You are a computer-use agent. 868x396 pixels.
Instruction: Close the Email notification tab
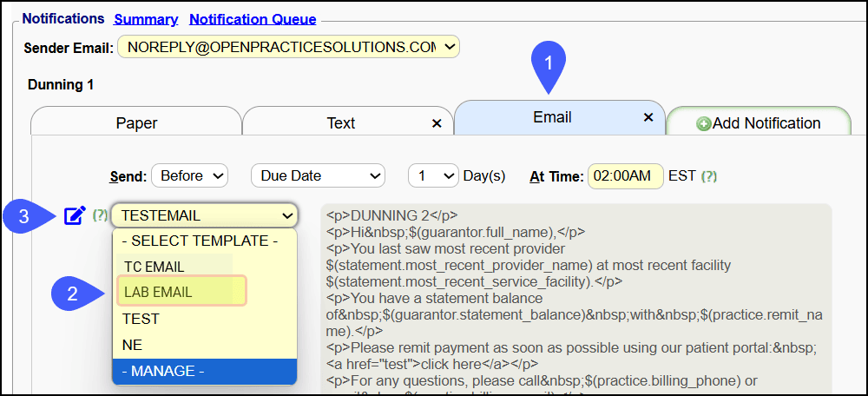tap(648, 118)
